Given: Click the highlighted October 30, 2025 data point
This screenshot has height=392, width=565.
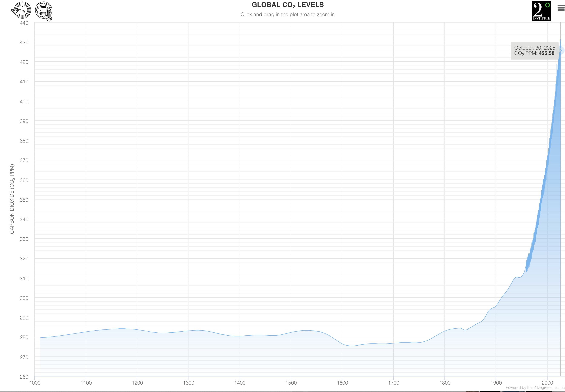Looking at the screenshot, I should [x=560, y=51].
